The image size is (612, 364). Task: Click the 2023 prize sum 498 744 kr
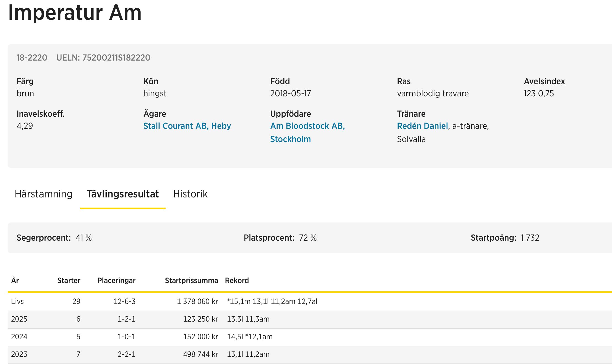(200, 354)
